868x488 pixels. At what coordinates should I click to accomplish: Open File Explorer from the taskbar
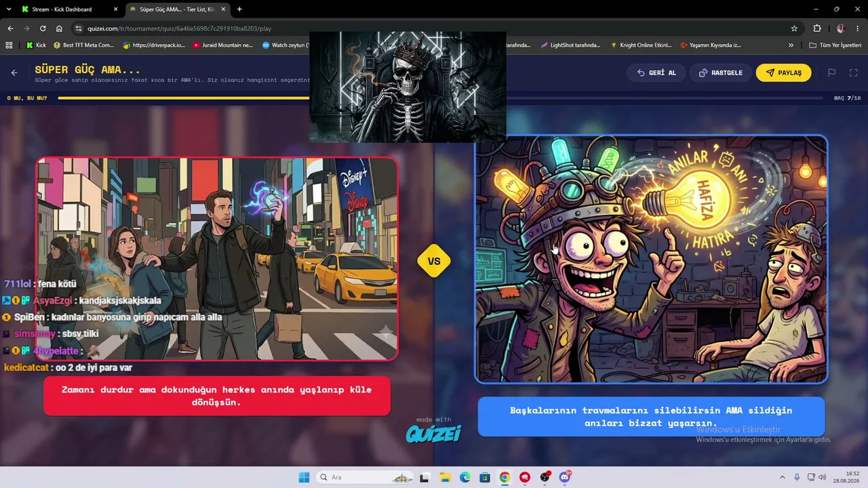pos(445,477)
